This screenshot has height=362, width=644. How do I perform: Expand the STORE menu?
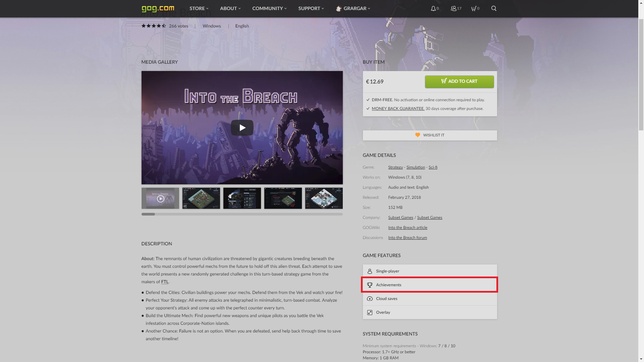199,8
